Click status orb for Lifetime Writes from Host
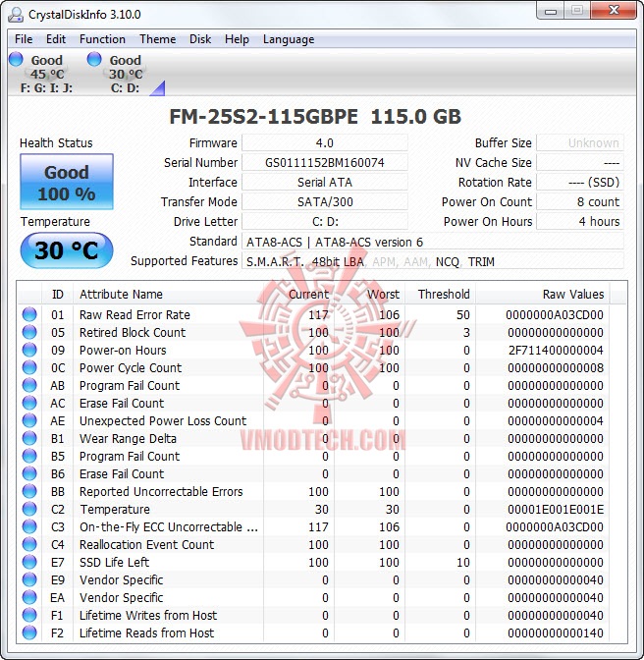Image resolution: width=644 pixels, height=660 pixels. pos(29,615)
